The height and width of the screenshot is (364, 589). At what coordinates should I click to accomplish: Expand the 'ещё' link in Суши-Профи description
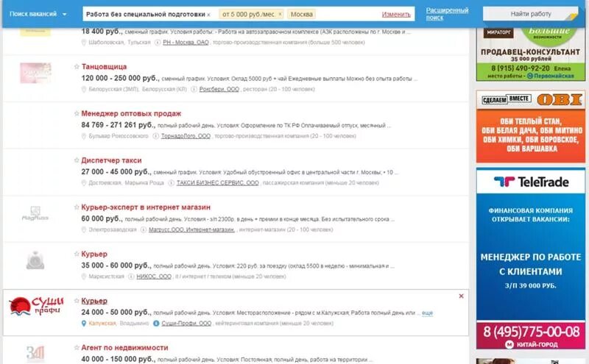click(x=427, y=313)
